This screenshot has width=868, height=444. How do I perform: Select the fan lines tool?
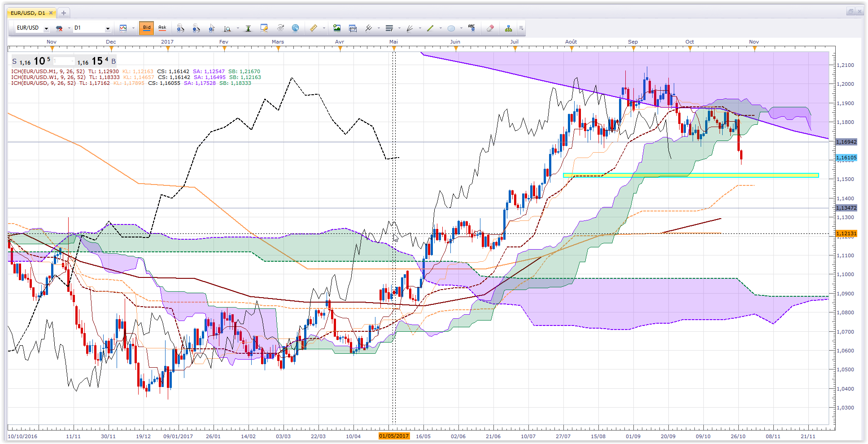[x=410, y=28]
